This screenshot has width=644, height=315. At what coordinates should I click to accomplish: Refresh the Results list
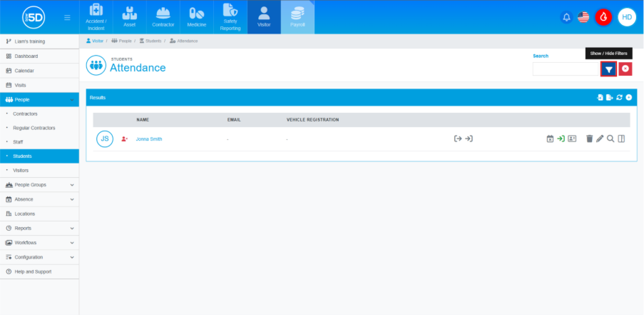point(620,97)
